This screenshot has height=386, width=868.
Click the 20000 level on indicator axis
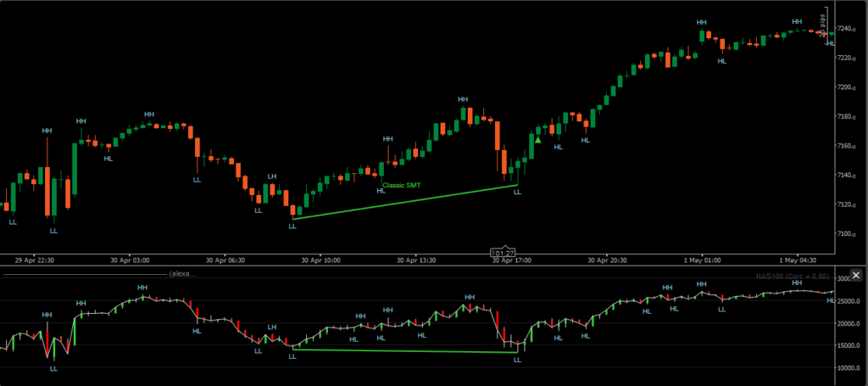pyautogui.click(x=849, y=323)
